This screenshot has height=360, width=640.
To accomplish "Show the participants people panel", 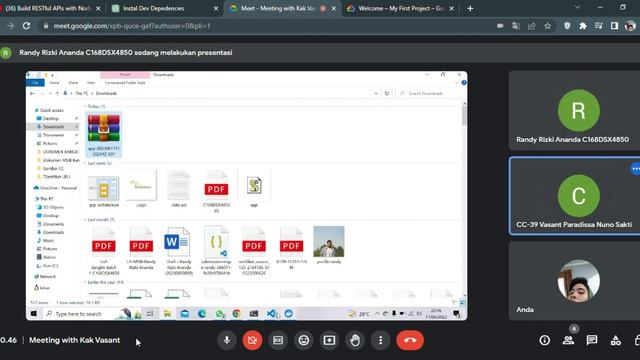I will click(x=568, y=340).
